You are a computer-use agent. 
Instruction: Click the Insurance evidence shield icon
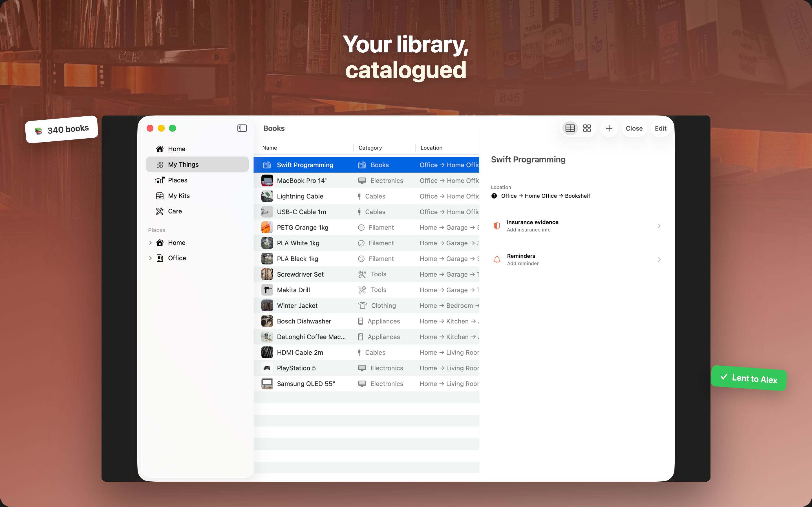pyautogui.click(x=497, y=226)
